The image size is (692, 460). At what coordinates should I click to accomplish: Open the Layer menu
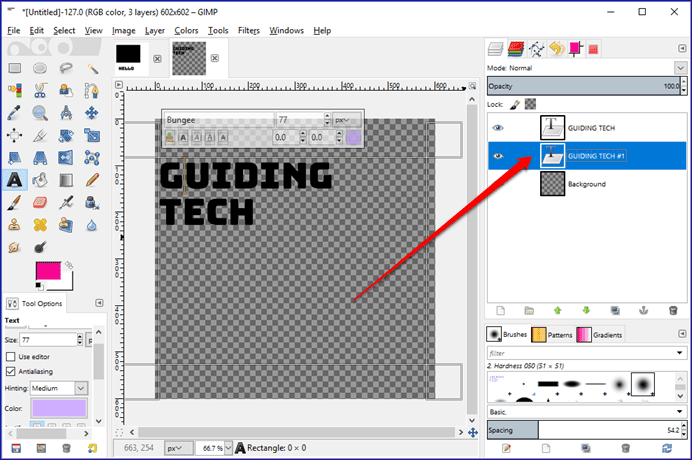pos(154,30)
